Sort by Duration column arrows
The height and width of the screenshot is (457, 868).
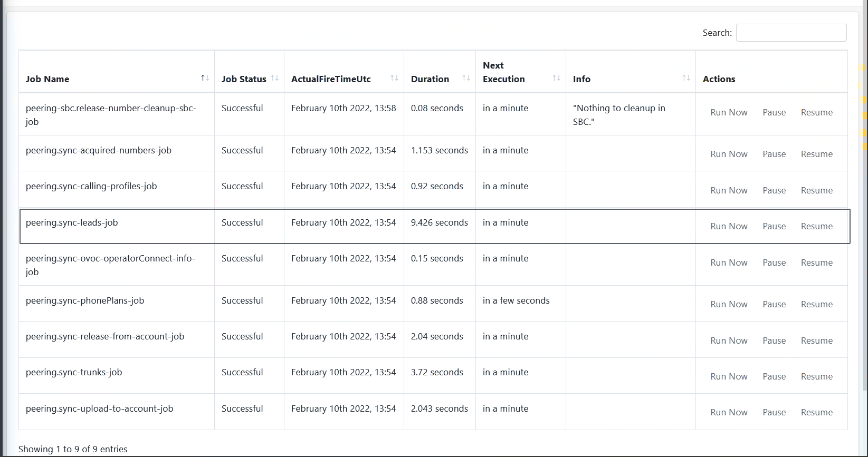coord(466,78)
